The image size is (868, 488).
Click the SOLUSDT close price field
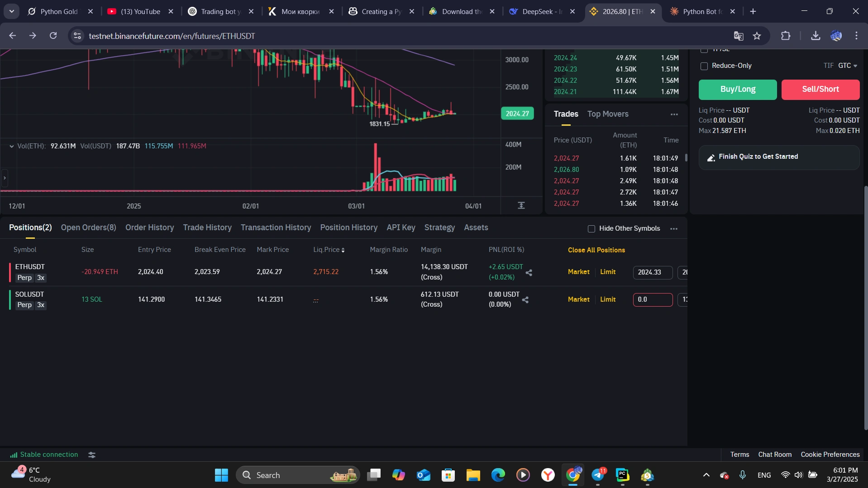tap(653, 299)
